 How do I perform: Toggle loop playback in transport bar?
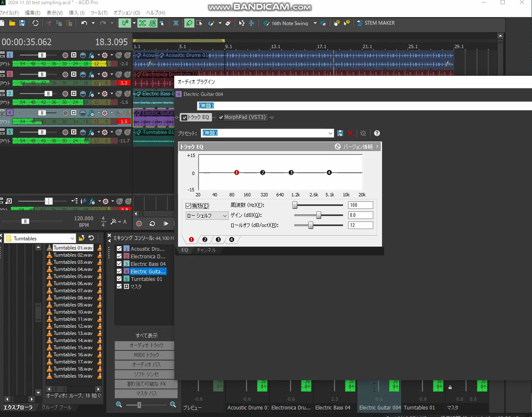[152, 224]
